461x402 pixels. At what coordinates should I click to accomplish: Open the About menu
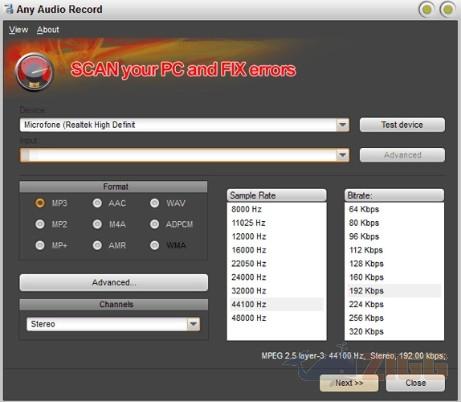tap(48, 30)
